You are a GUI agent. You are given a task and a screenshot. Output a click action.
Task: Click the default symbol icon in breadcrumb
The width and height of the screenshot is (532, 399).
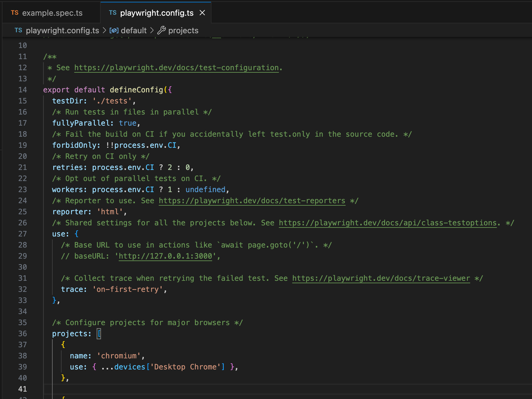pyautogui.click(x=114, y=30)
